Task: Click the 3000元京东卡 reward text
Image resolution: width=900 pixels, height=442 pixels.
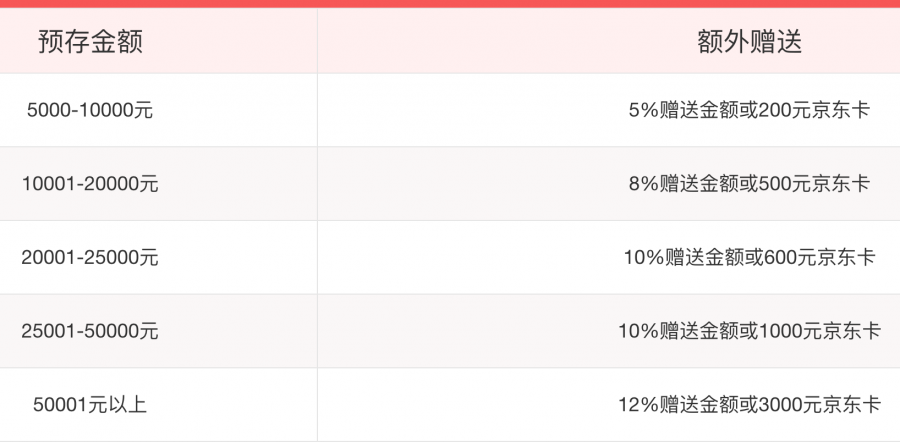Action: click(820, 405)
